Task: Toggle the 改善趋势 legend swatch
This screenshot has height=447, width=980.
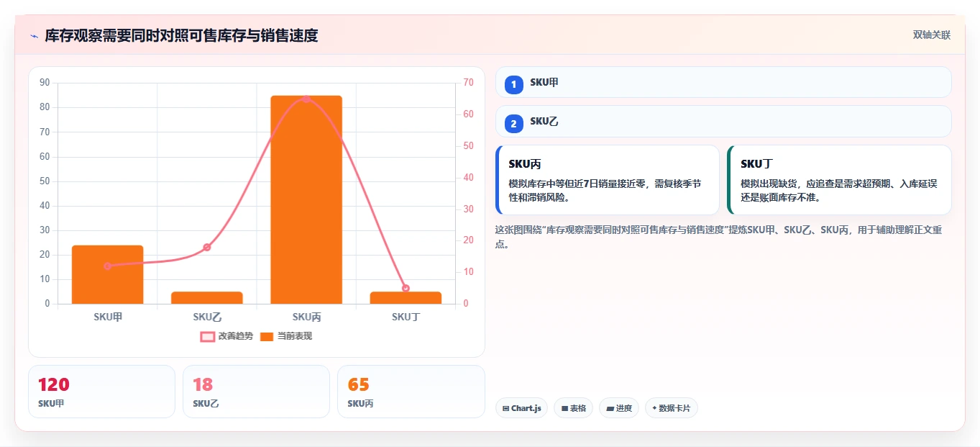Action: pos(207,336)
